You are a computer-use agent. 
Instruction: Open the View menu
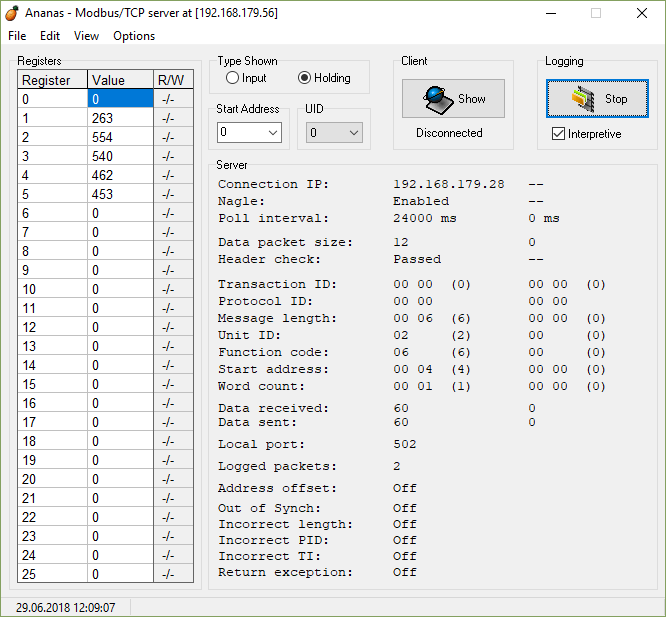click(x=86, y=36)
